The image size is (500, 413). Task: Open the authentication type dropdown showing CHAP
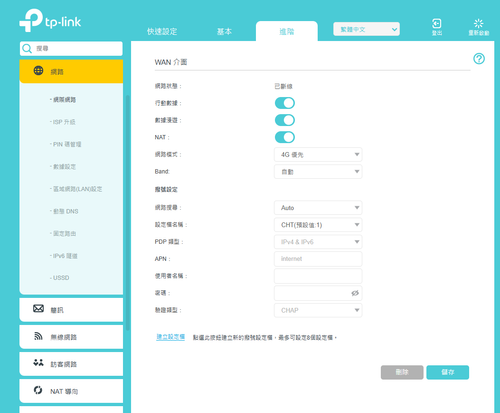[x=318, y=310]
